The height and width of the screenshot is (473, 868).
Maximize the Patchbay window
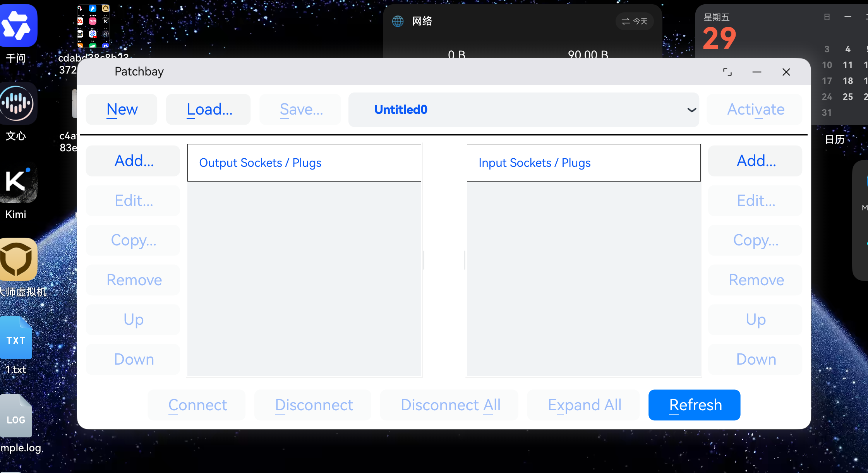(727, 72)
